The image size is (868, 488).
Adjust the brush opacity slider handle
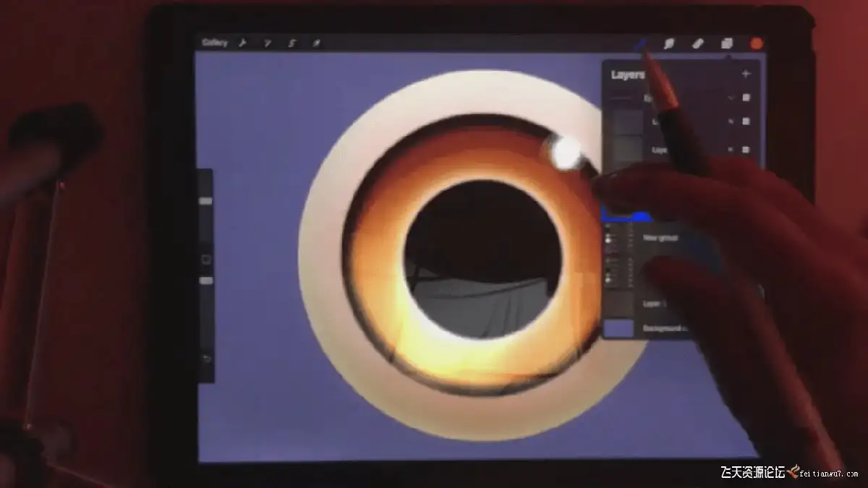pos(206,281)
